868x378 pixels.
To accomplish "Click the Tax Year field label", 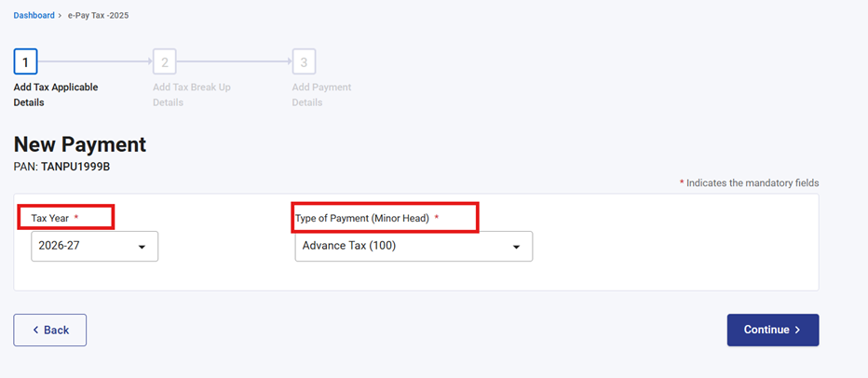I will (50, 218).
